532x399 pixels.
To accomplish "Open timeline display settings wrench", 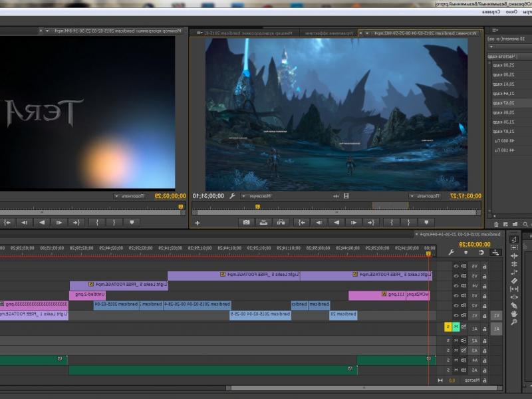I will (452, 253).
